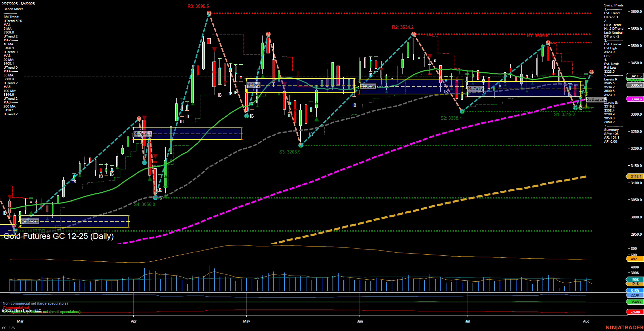The width and height of the screenshot is (644, 331).
Task: Click the magenta 3344.6 price axis marker
Action: coord(635,99)
